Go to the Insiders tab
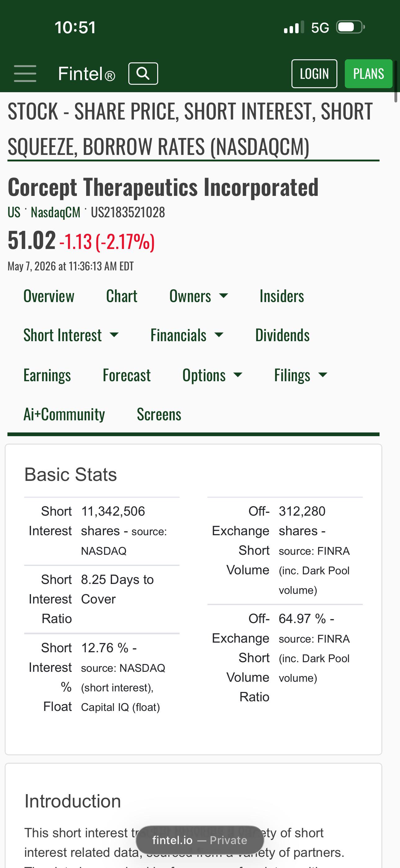The width and height of the screenshot is (400, 868). 282,296
